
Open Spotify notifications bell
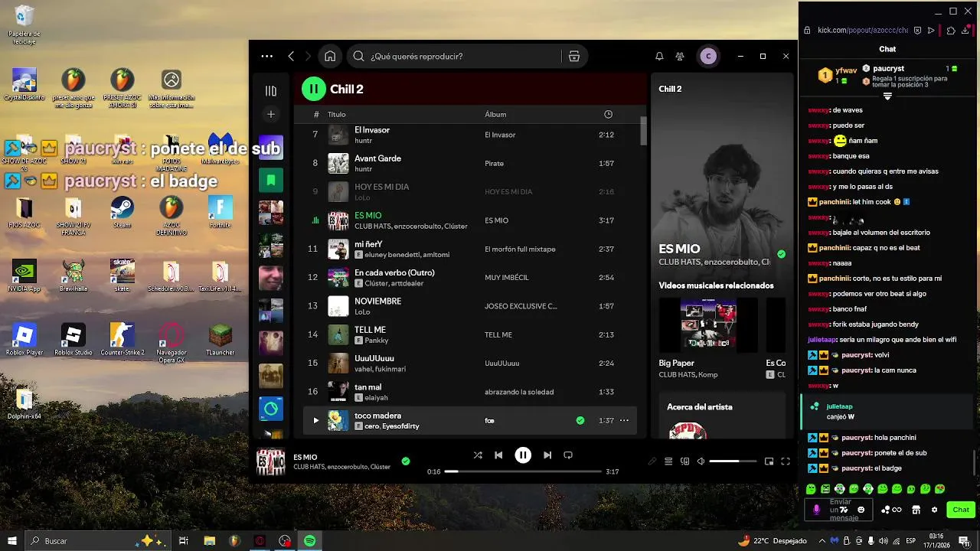[659, 56]
